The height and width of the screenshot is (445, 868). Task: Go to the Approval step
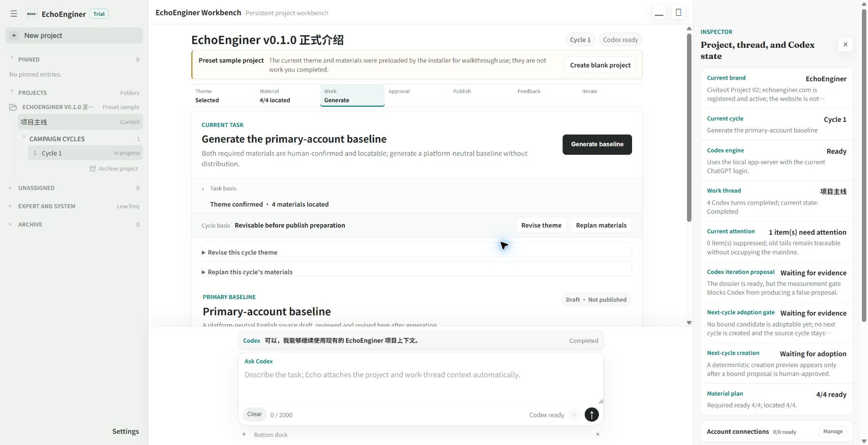(416, 96)
